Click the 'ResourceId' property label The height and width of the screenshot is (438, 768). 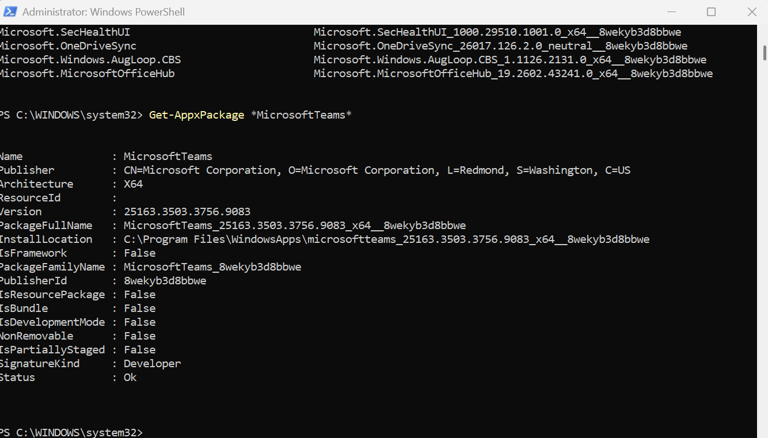[30, 197]
